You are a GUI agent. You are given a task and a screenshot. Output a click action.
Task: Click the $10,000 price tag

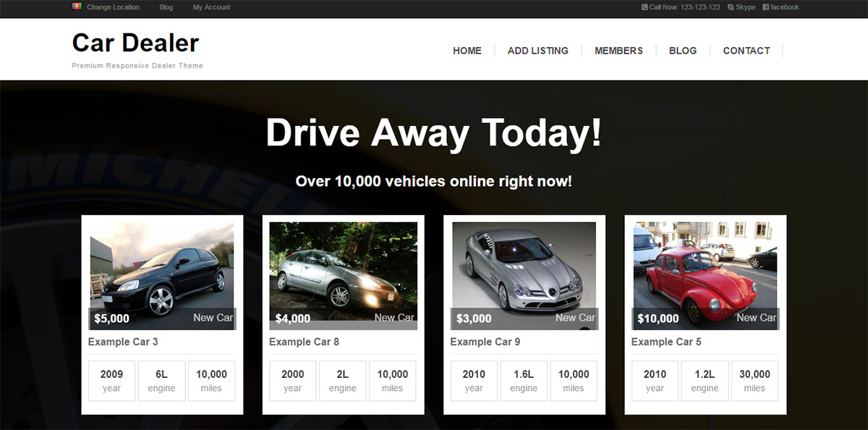(658, 319)
